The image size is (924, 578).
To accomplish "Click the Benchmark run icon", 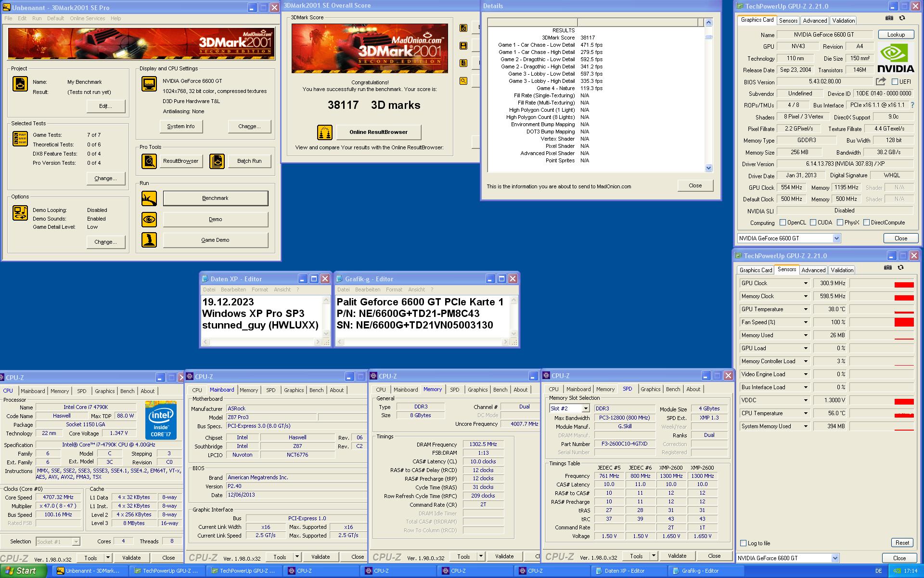I will [149, 198].
